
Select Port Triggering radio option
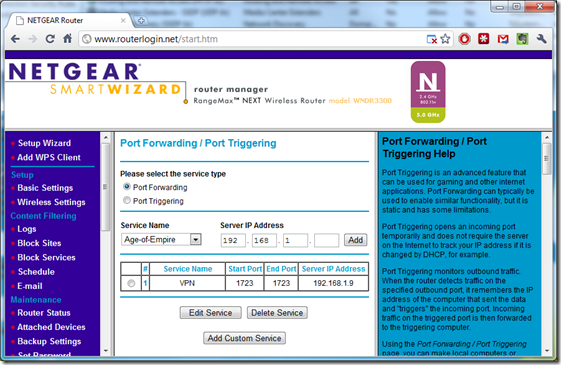tap(127, 200)
